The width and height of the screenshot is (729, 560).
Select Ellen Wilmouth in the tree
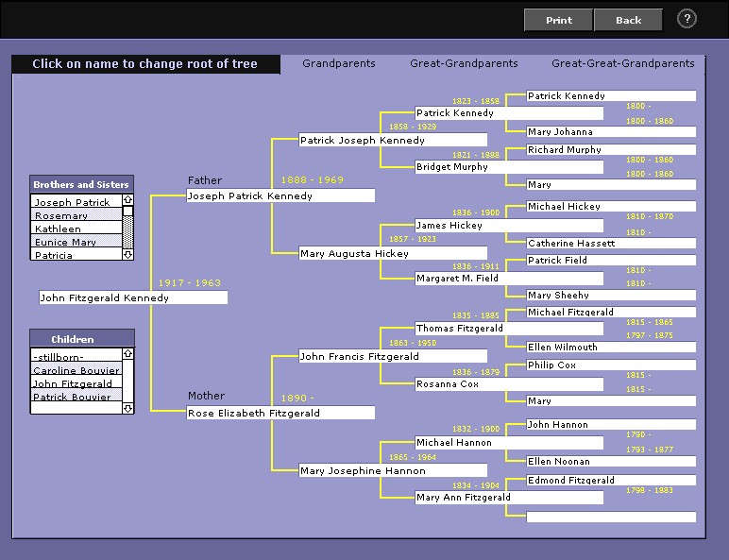(x=611, y=347)
